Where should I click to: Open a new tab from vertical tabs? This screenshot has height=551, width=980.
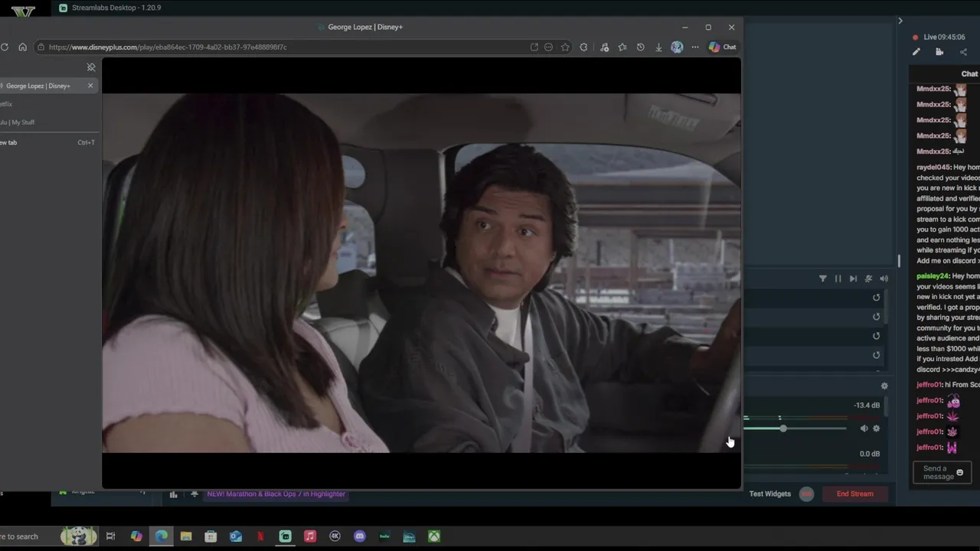[46, 142]
